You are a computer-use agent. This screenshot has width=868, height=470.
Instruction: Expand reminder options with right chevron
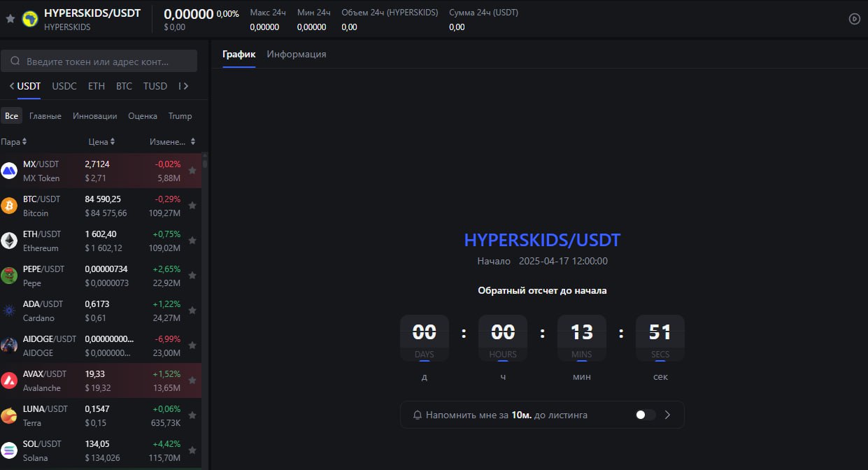click(667, 415)
